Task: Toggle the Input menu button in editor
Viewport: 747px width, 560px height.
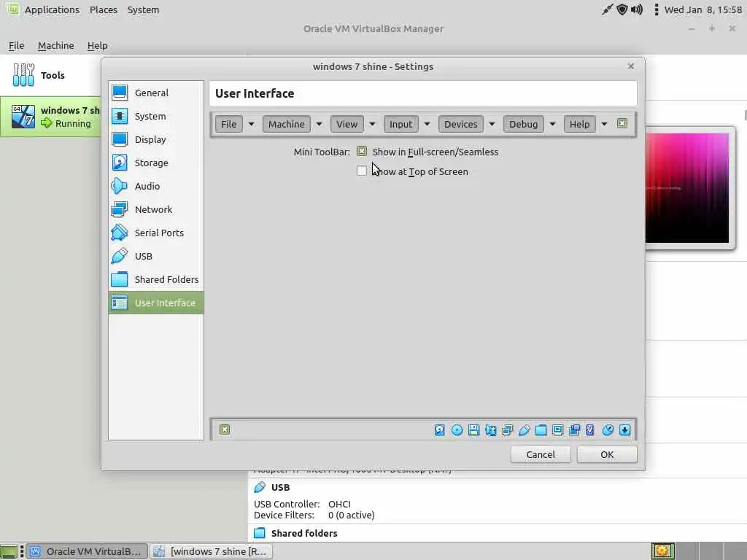Action: (x=400, y=124)
